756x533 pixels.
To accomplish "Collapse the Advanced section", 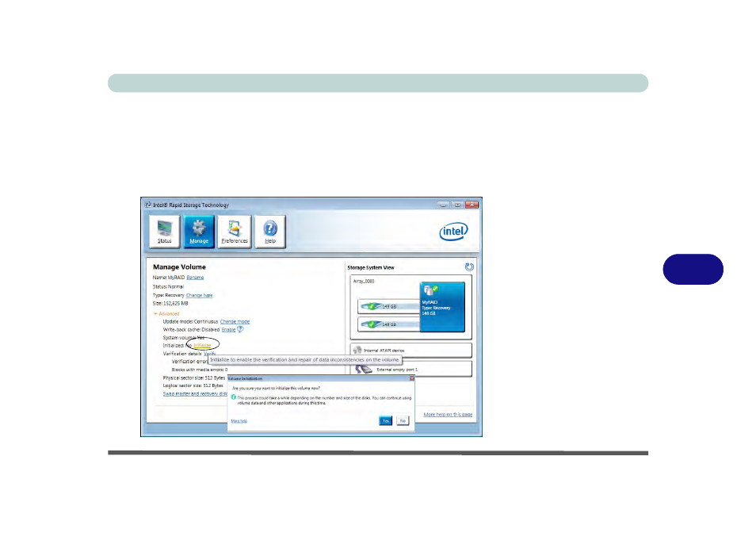I will [166, 313].
